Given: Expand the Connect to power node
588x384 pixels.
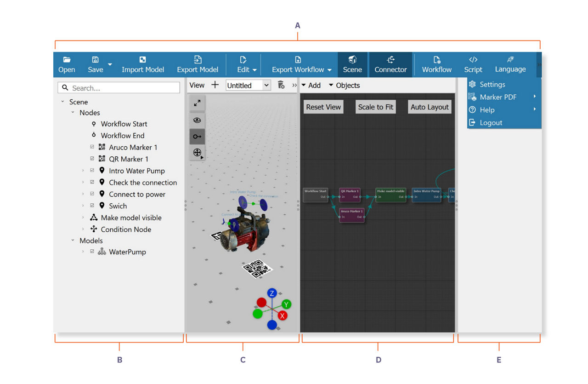Looking at the screenshot, I should point(83,194).
